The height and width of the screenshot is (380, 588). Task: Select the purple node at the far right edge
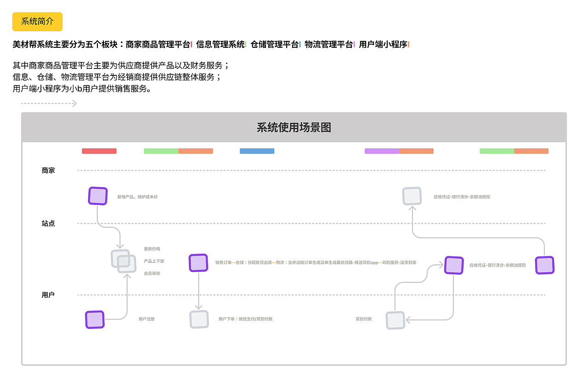click(544, 265)
